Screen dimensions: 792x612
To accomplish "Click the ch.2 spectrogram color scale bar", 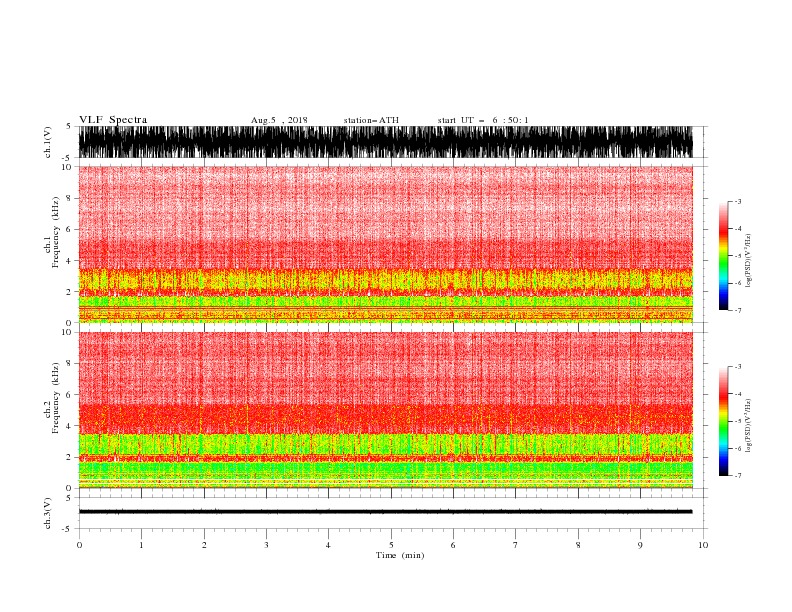I will pos(723,421).
